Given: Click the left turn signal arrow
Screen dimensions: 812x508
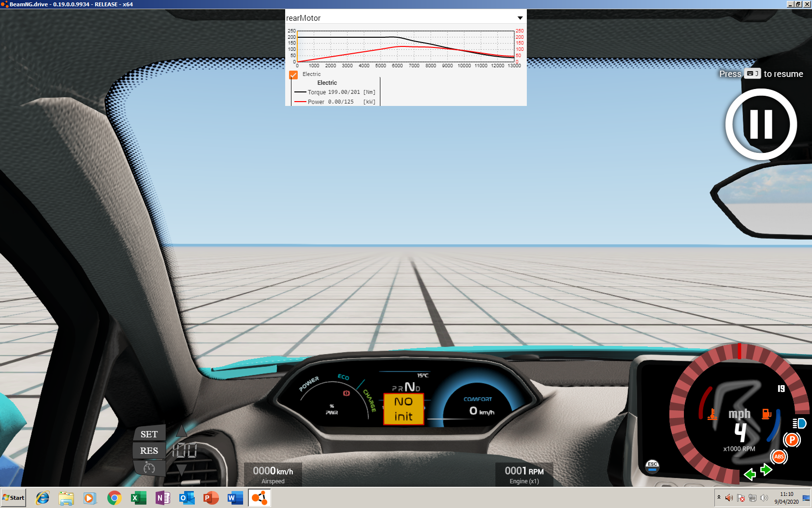Looking at the screenshot, I should click(x=750, y=474).
